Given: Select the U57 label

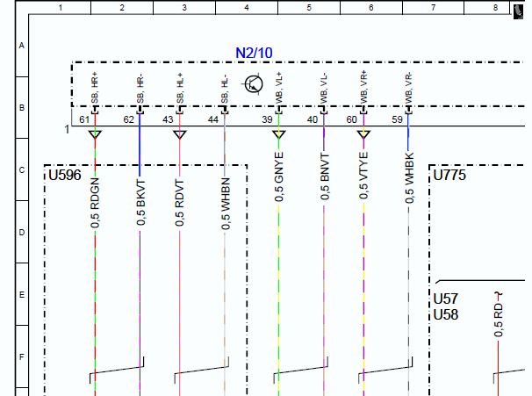Looking at the screenshot, I should (446, 299).
